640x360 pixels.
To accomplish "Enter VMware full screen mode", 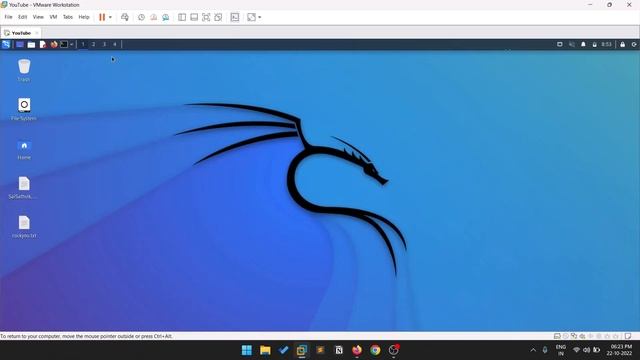I will tap(206, 17).
